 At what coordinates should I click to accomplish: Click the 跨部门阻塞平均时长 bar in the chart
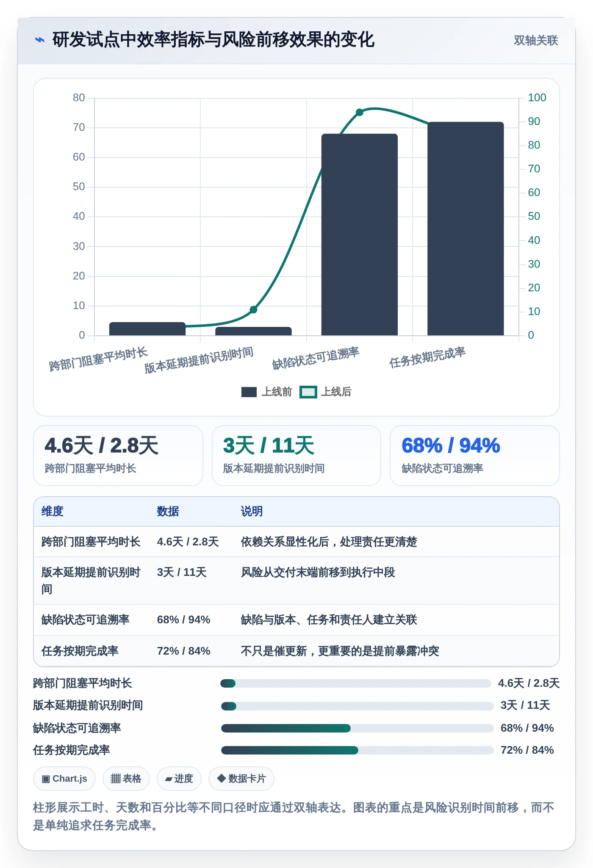(147, 329)
